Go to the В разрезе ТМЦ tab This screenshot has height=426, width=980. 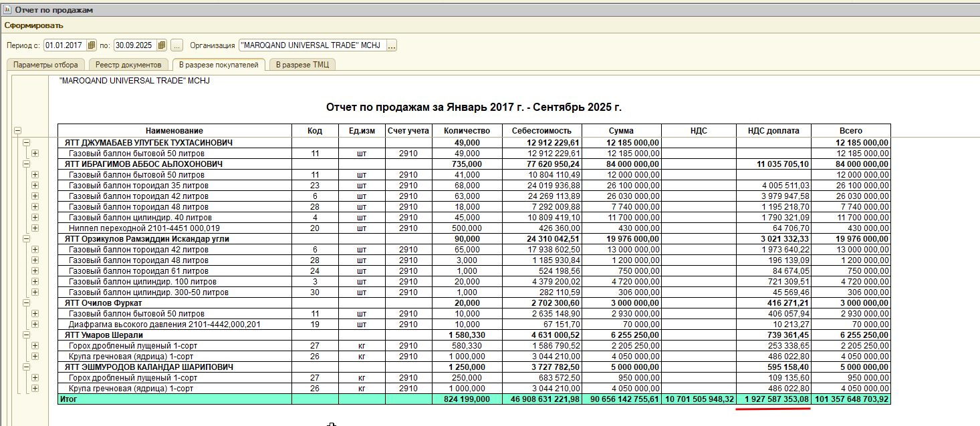click(x=302, y=65)
